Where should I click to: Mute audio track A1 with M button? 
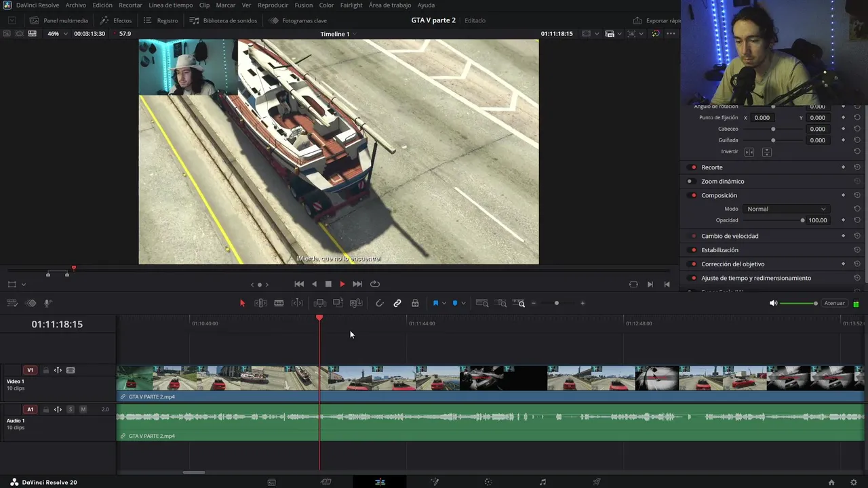coord(83,409)
